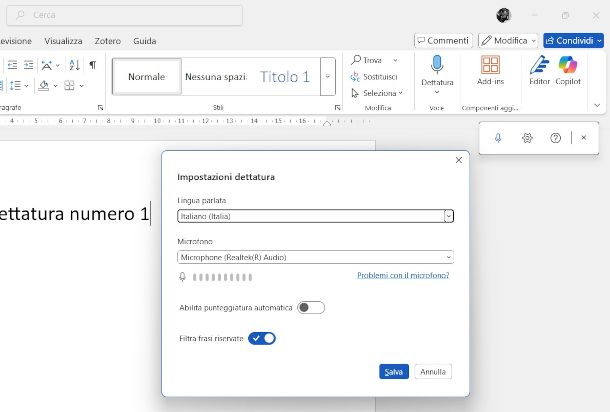The height and width of the screenshot is (412, 610).
Task: Open Copilot from the ribbon
Action: coord(568,69)
